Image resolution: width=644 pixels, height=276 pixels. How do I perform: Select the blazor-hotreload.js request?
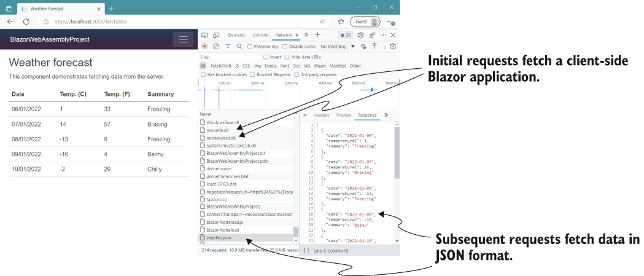pos(246,222)
